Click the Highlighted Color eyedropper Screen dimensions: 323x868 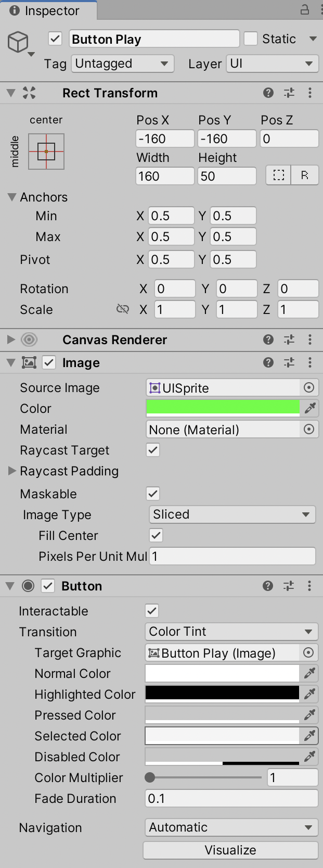pos(309,694)
